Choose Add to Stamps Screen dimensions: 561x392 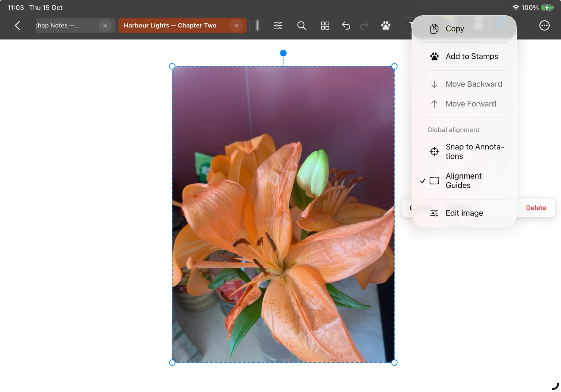coord(464,56)
